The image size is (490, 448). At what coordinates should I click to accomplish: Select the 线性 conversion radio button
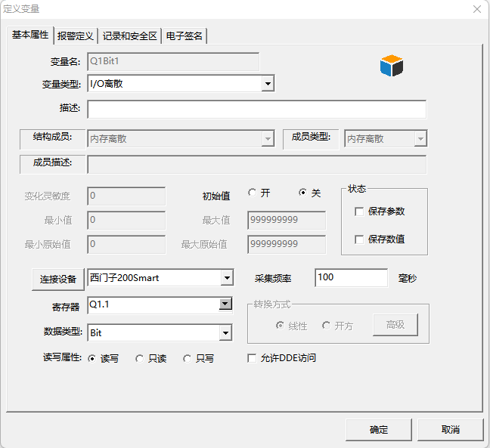click(x=280, y=326)
